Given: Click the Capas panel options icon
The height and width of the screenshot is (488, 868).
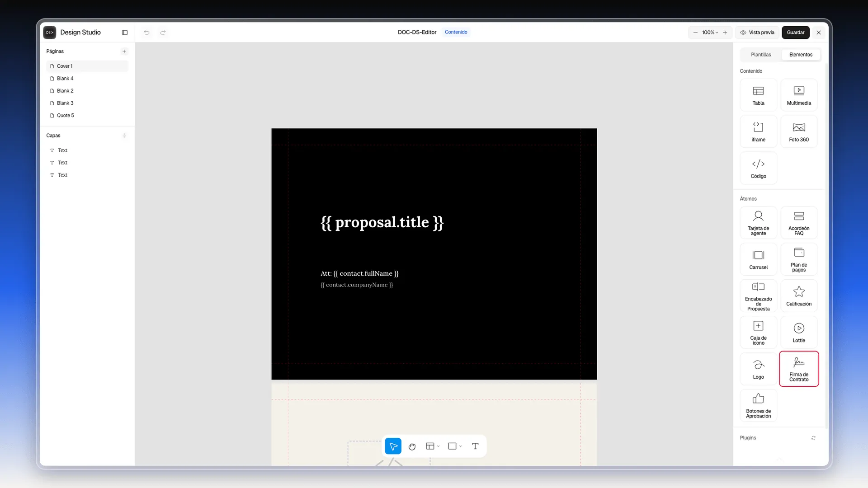Looking at the screenshot, I should click(x=124, y=136).
